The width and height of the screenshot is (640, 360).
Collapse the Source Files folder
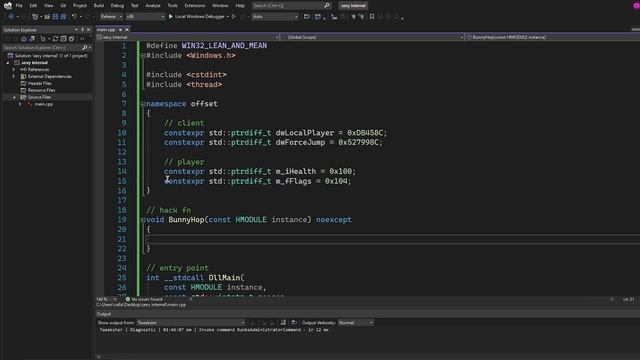14,97
